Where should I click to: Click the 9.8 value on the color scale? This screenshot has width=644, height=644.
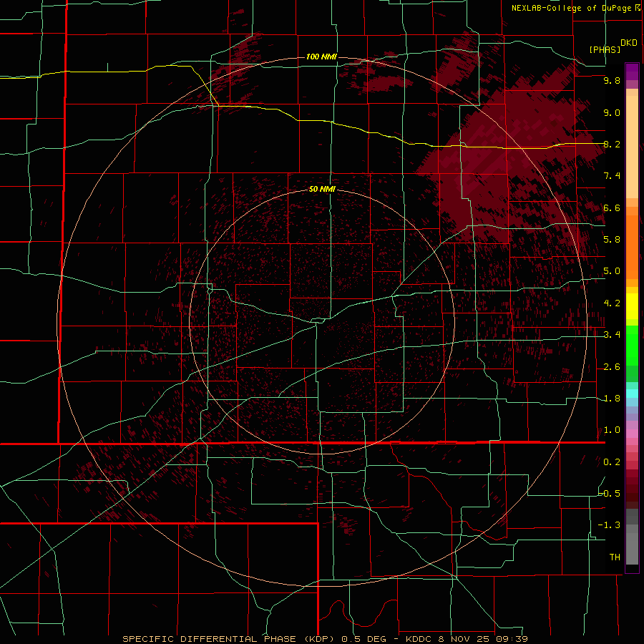[x=612, y=80]
